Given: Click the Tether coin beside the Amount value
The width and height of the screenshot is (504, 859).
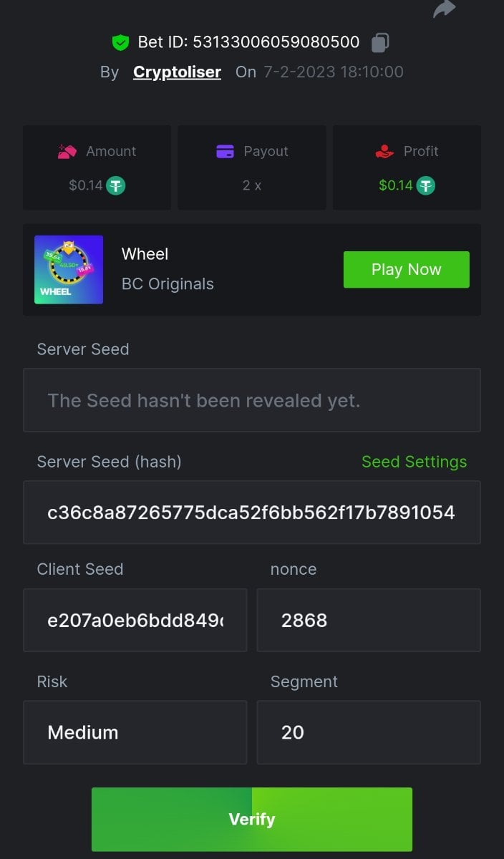Looking at the screenshot, I should [116, 186].
